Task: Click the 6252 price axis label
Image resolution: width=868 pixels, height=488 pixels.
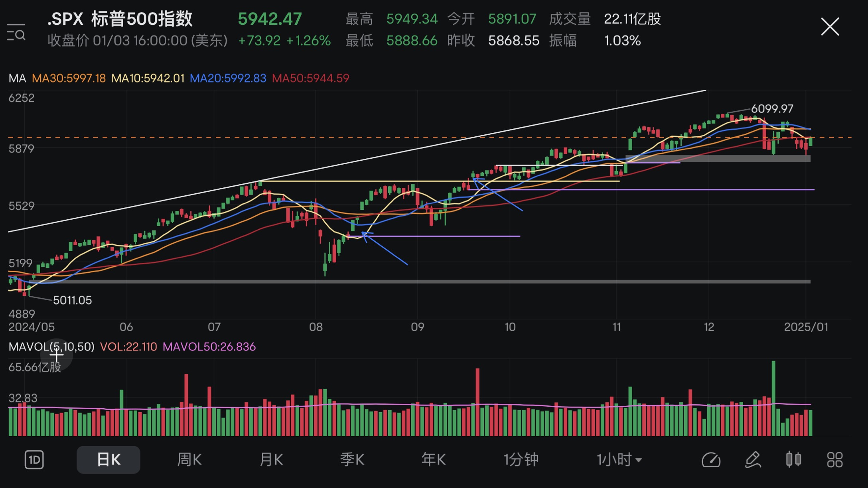Action: tap(22, 98)
